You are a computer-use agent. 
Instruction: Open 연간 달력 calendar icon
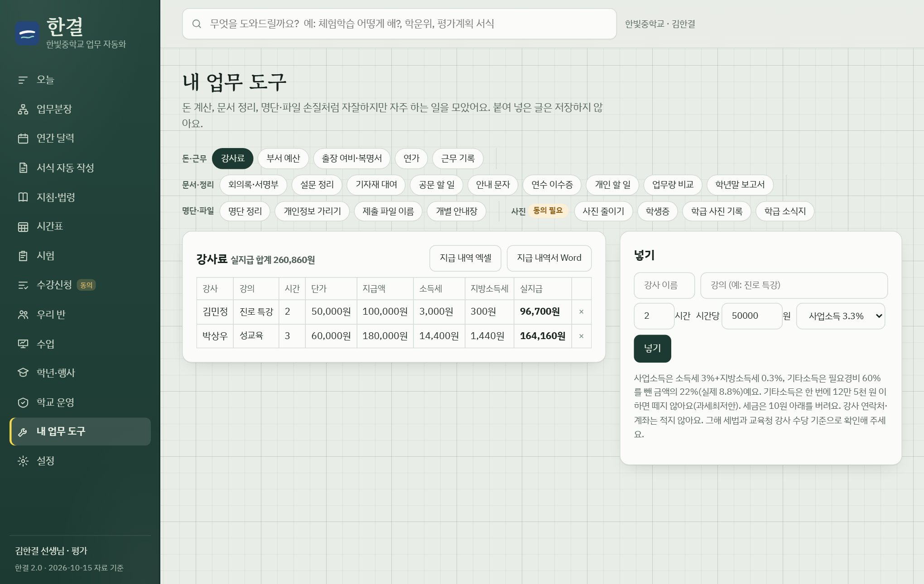tap(23, 139)
